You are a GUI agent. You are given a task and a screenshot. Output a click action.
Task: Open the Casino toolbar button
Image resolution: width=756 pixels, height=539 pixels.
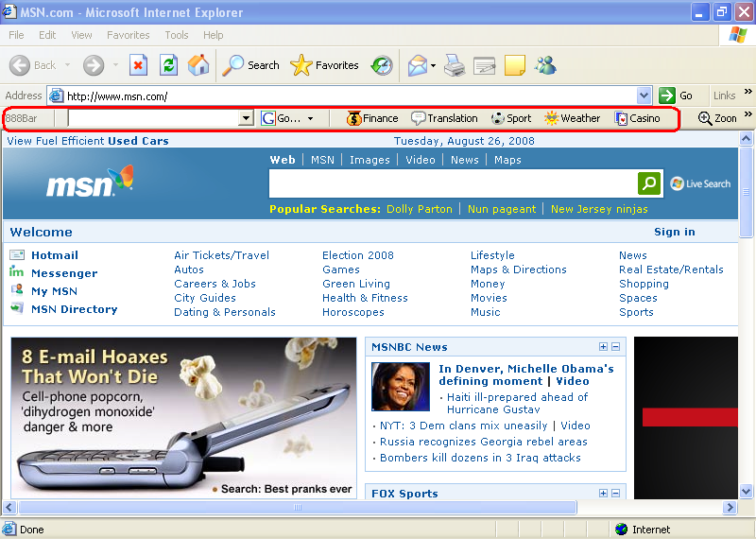pos(637,118)
